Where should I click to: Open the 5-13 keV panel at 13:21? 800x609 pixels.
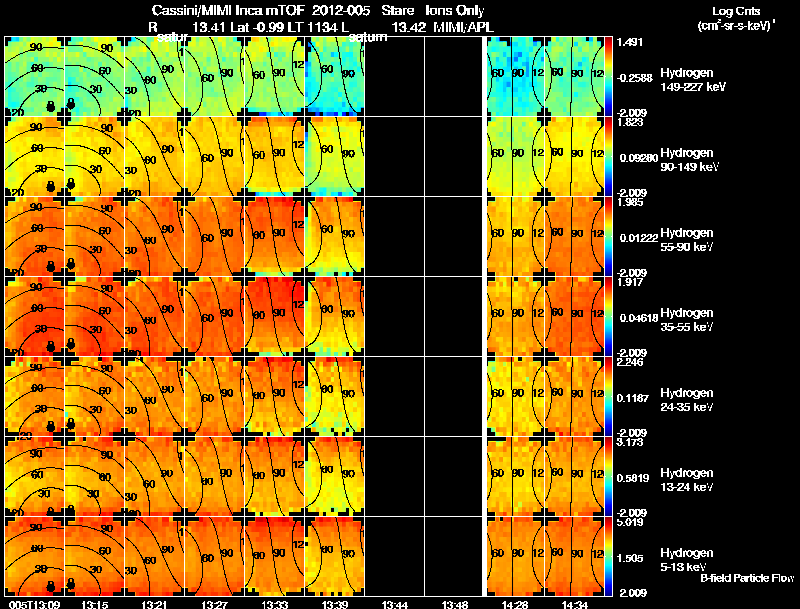[x=154, y=557]
